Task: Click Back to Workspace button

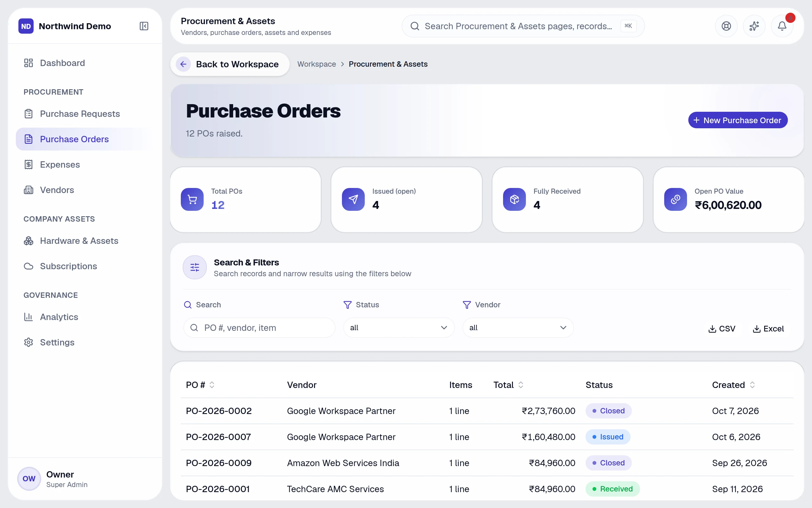Action: click(230, 64)
